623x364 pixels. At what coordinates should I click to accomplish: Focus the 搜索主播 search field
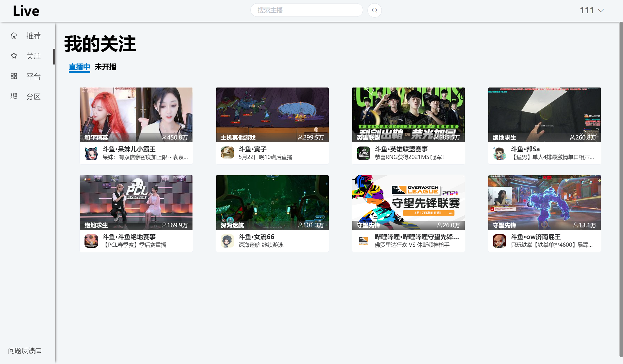point(306,10)
